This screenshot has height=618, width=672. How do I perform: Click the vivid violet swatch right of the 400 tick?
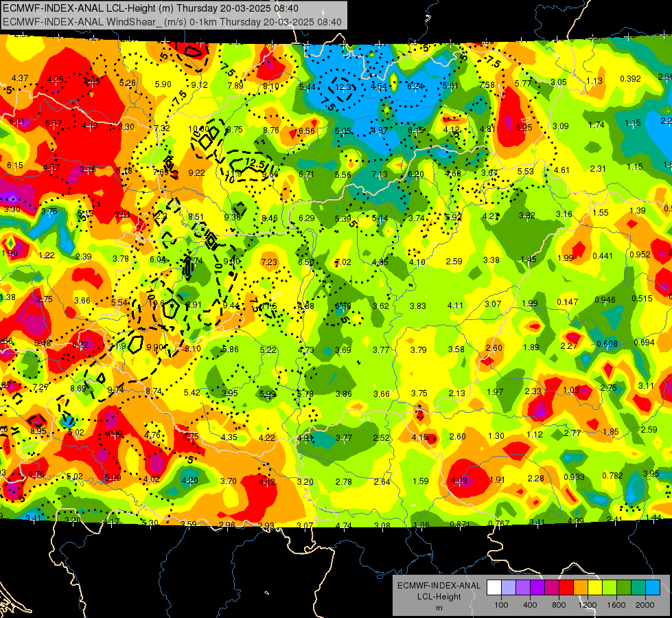pyautogui.click(x=537, y=588)
